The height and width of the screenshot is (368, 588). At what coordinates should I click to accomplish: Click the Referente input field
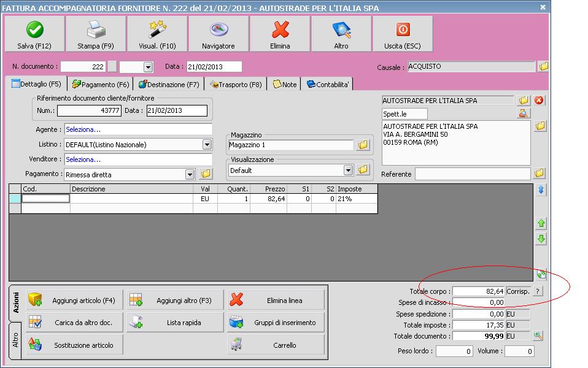(x=472, y=174)
